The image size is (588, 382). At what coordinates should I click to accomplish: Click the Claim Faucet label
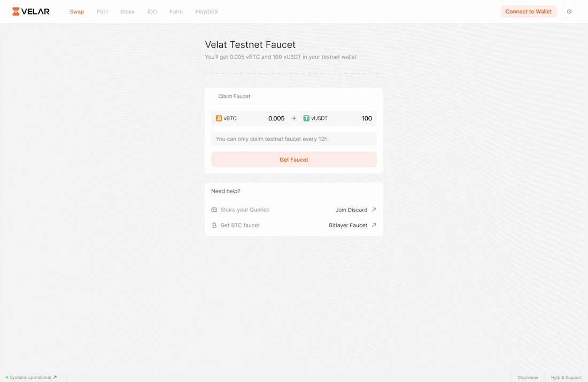pos(234,96)
